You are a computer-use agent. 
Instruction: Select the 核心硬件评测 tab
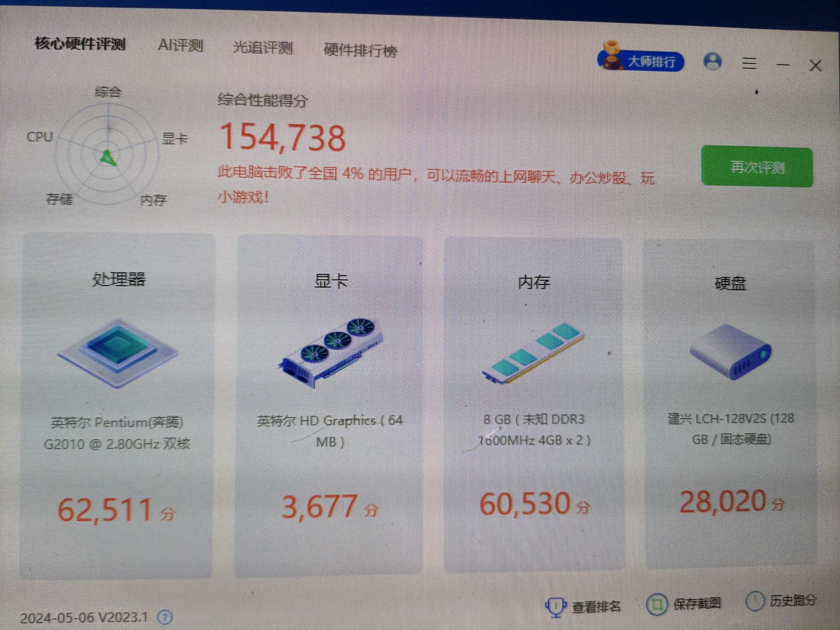point(80,43)
